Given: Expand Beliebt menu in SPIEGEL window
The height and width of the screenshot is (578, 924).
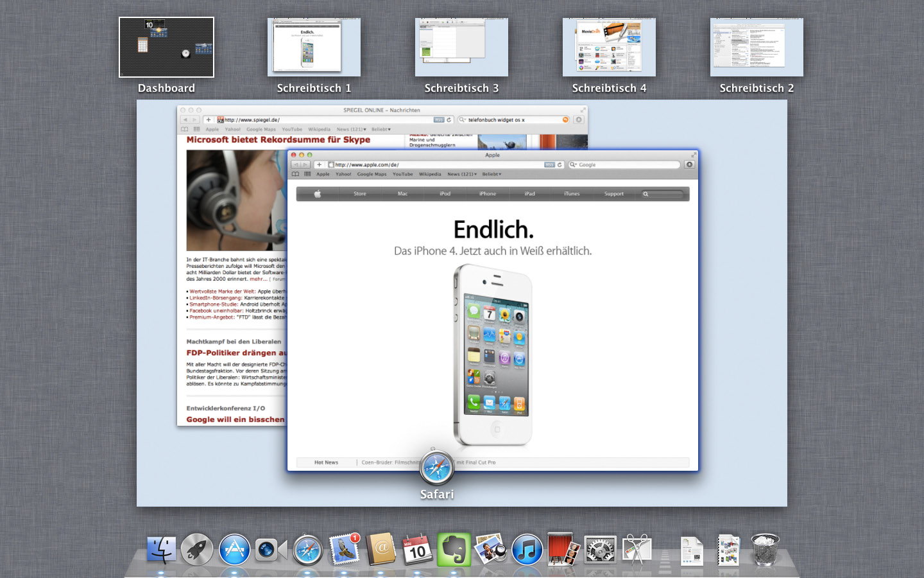Looking at the screenshot, I should tap(381, 129).
